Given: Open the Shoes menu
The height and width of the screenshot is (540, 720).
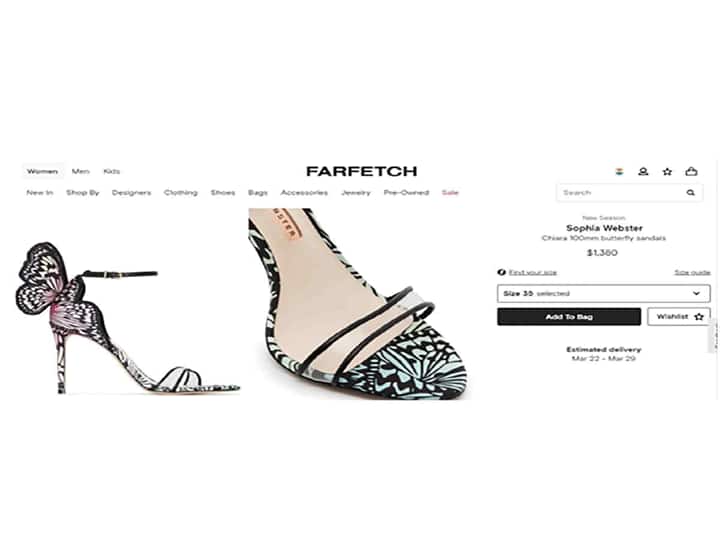Looking at the screenshot, I should pos(223,192).
